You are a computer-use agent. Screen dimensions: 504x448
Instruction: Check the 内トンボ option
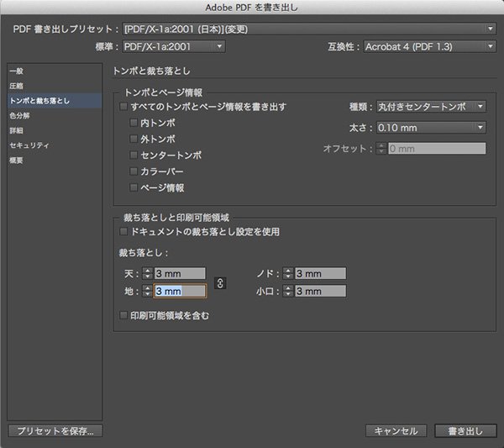click(134, 123)
